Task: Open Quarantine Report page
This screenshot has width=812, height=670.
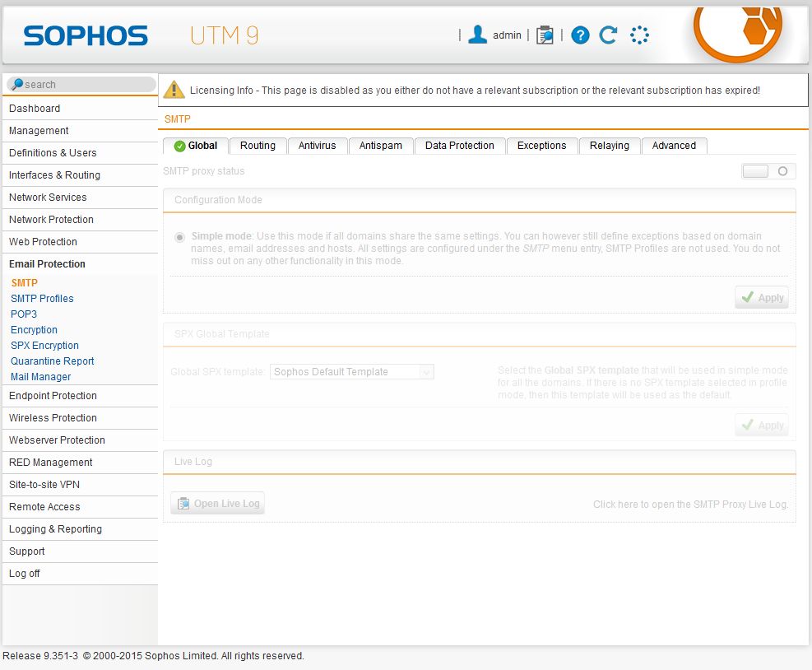Action: tap(53, 361)
